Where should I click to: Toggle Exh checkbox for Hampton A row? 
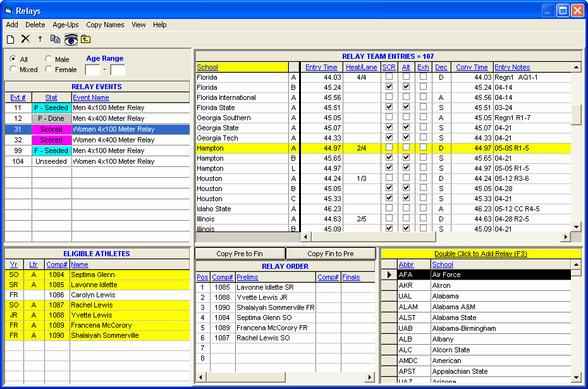point(423,147)
